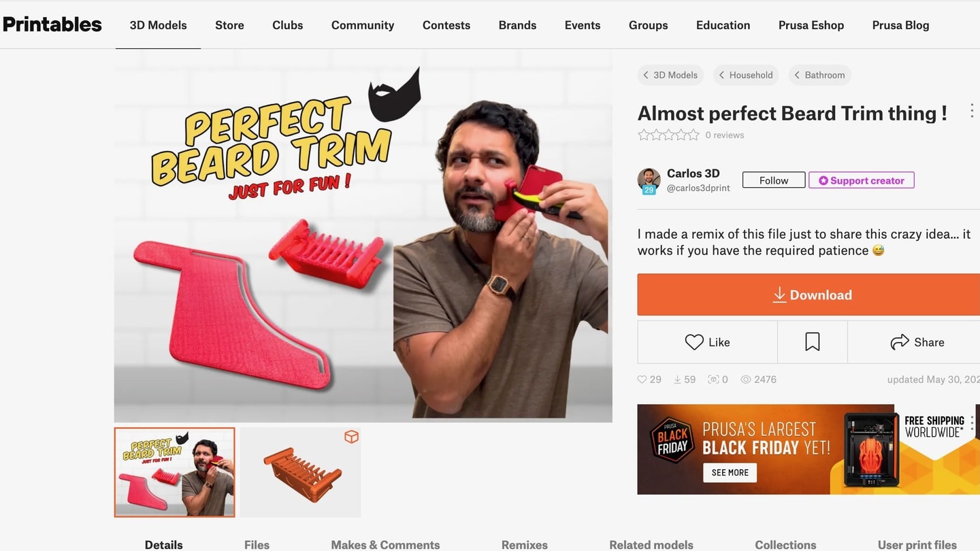Go back to 3D Models breadcrumb
The image size is (980, 551).
tap(670, 75)
